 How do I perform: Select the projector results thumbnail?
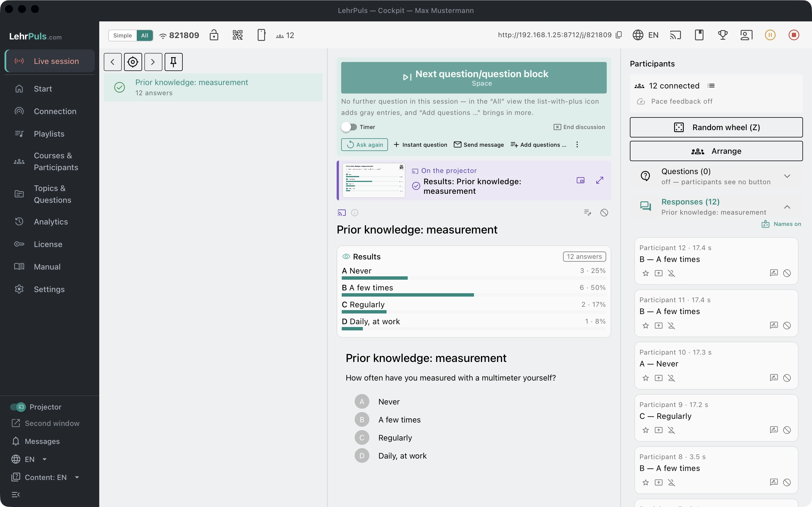pos(374,180)
